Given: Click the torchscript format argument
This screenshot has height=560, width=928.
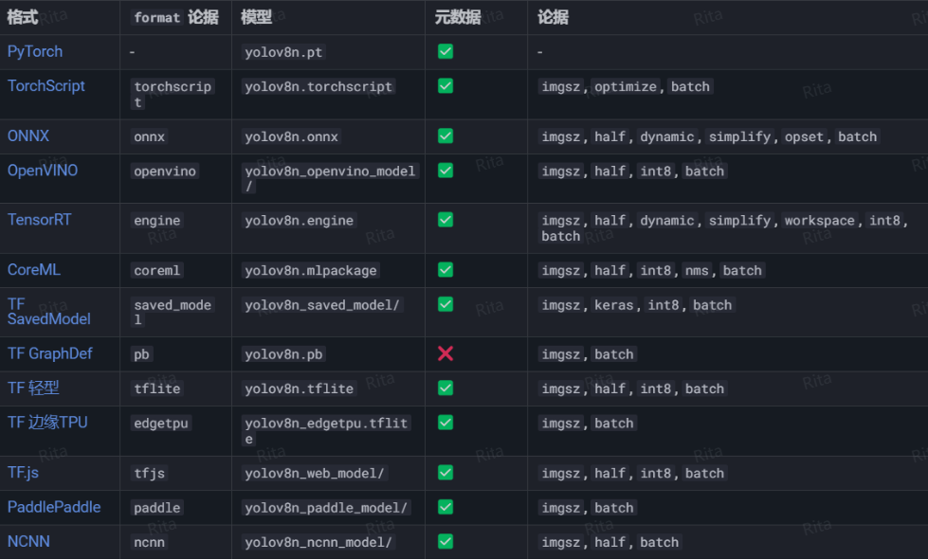Looking at the screenshot, I should point(173,94).
